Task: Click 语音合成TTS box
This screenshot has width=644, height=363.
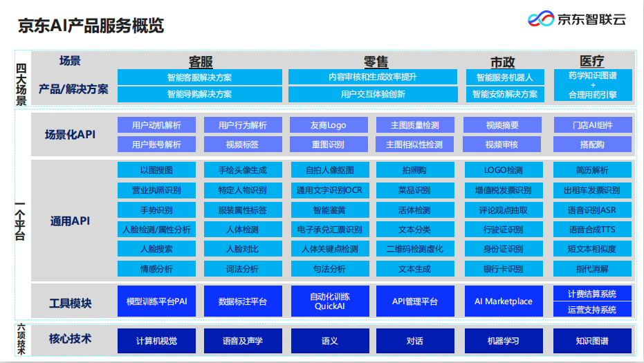Action: pos(592,229)
